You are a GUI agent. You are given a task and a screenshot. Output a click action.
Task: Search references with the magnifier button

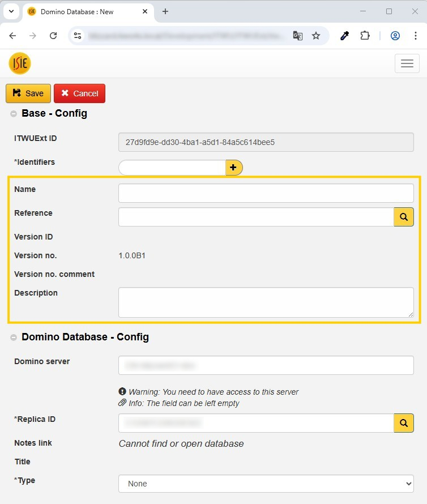pyautogui.click(x=404, y=217)
